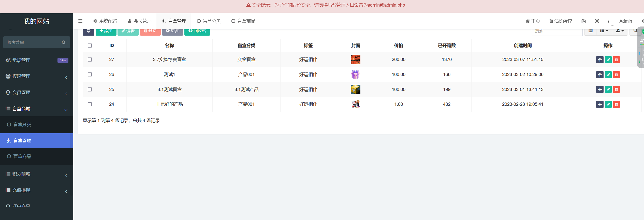Expand the 积分商城 sidebar section
The image size is (644, 220).
36,174
